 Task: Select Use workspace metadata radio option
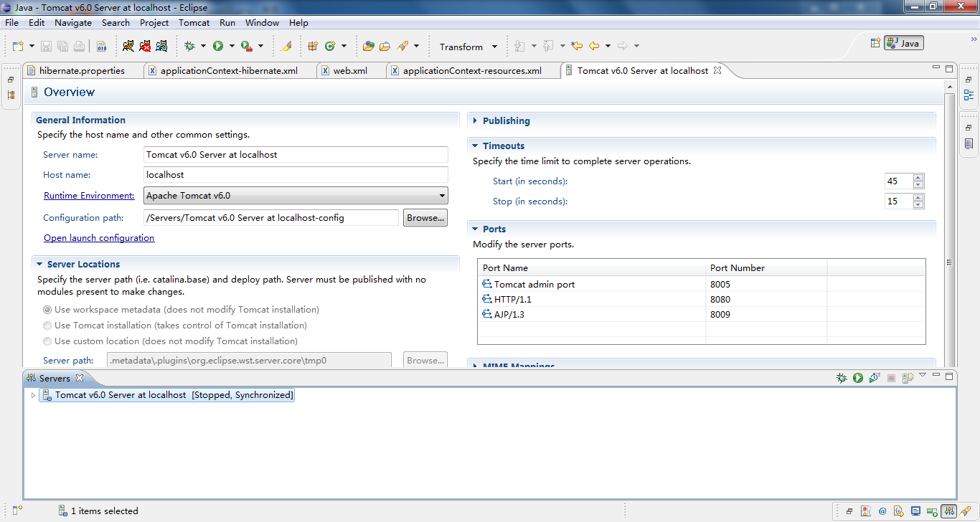48,310
